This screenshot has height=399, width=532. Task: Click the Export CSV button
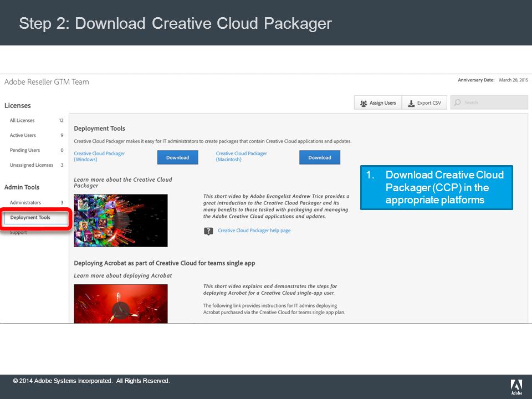424,103
